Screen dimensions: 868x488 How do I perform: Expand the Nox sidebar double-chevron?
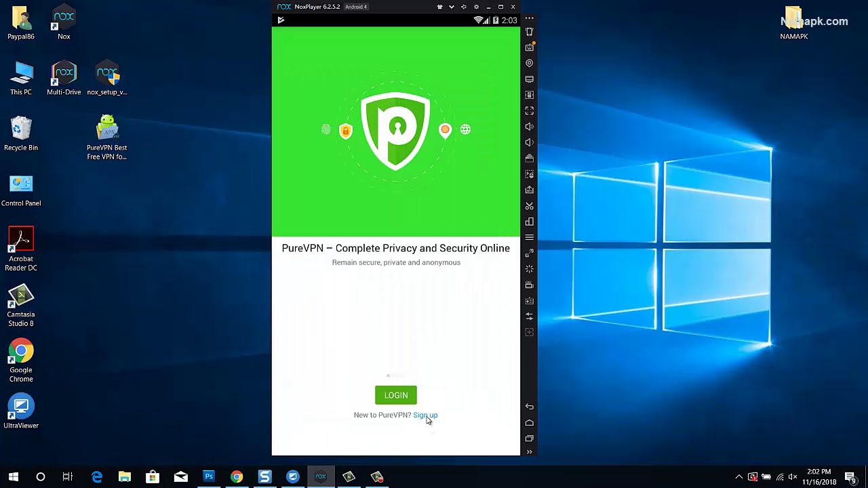530,452
